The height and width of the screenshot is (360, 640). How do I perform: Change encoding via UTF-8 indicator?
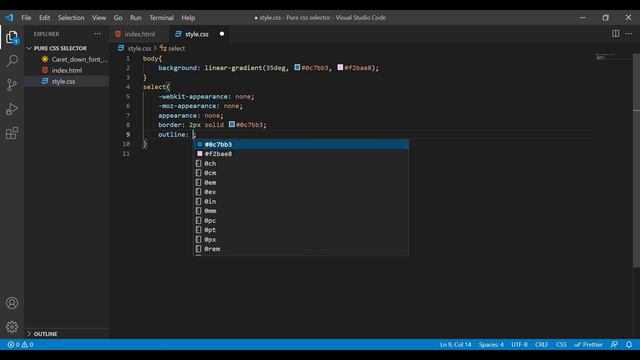point(519,344)
